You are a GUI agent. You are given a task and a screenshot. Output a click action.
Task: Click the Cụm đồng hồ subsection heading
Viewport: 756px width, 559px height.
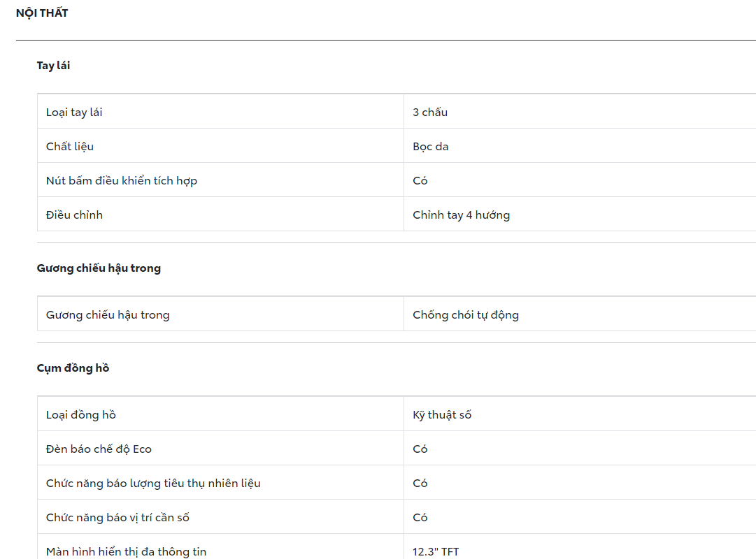click(73, 368)
